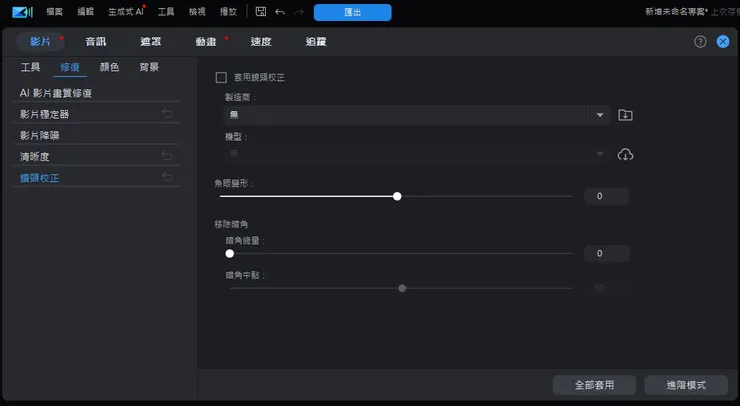The height and width of the screenshot is (406, 740).
Task: Switch to the 追蹤 tab
Action: pos(316,42)
